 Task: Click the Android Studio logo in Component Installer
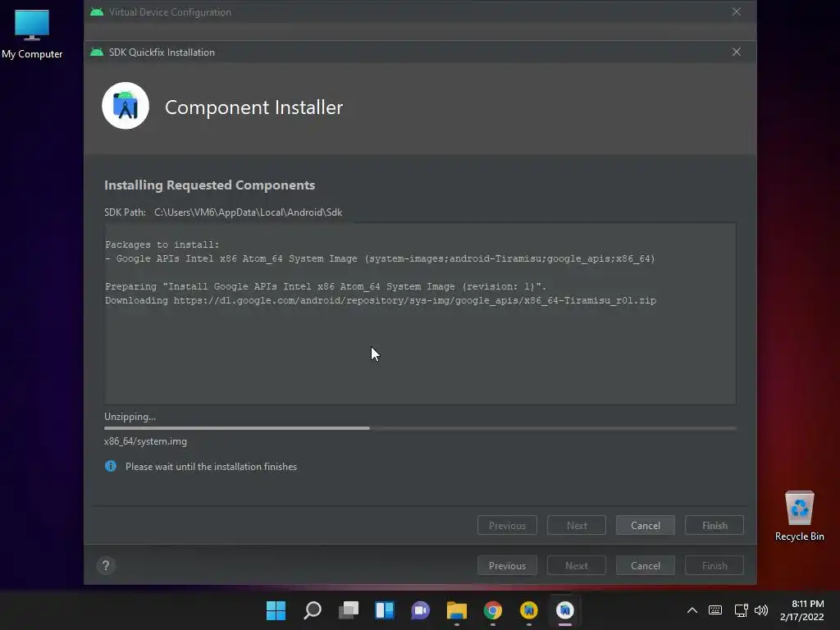pos(126,106)
